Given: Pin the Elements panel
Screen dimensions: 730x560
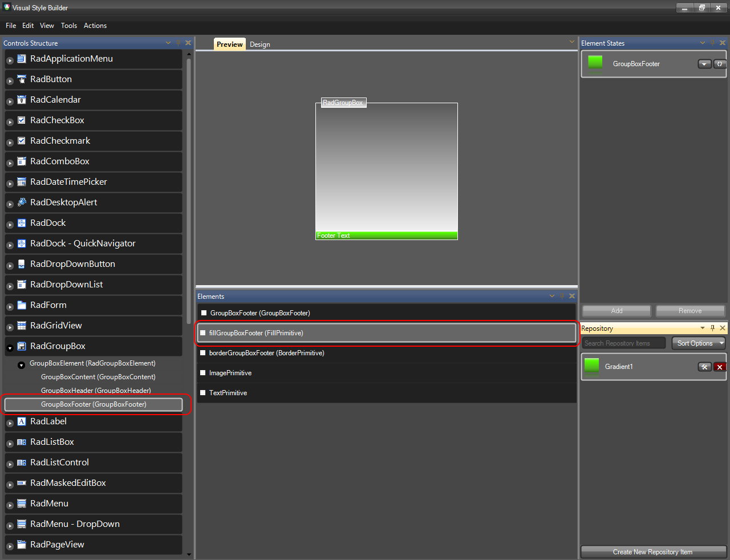Looking at the screenshot, I should click(x=562, y=296).
